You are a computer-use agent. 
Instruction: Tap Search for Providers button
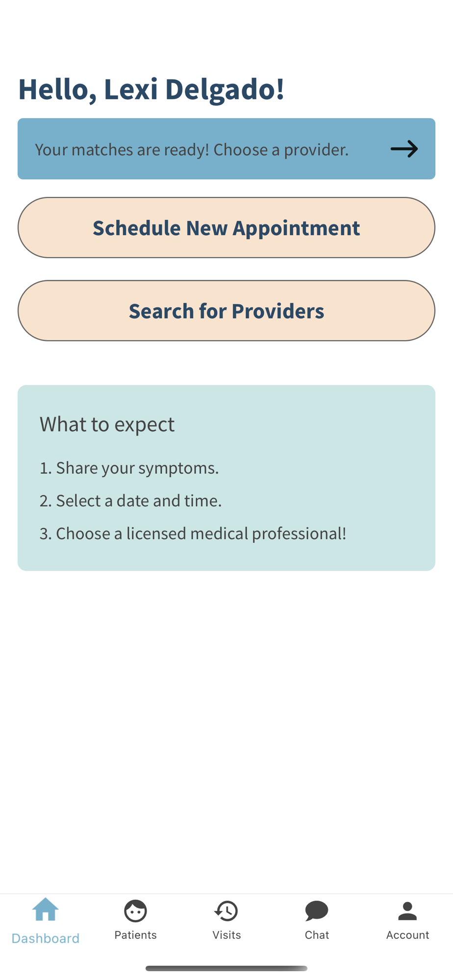[226, 311]
